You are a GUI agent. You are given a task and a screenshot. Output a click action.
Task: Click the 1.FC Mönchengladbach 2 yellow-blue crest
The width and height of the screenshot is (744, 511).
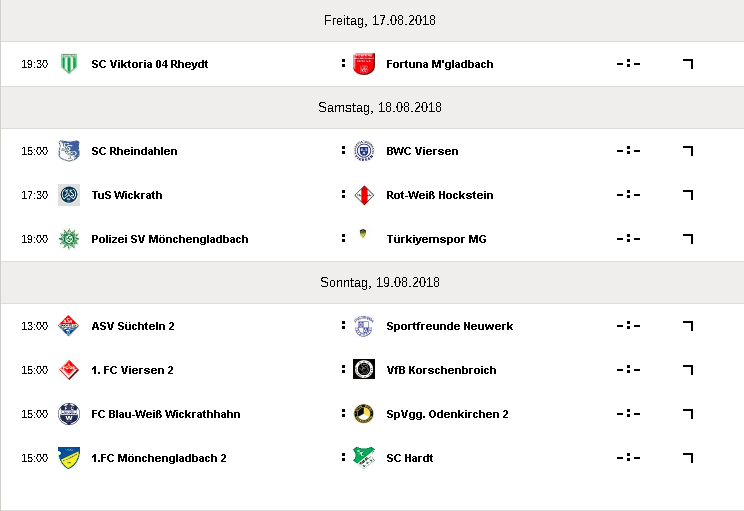(x=69, y=458)
